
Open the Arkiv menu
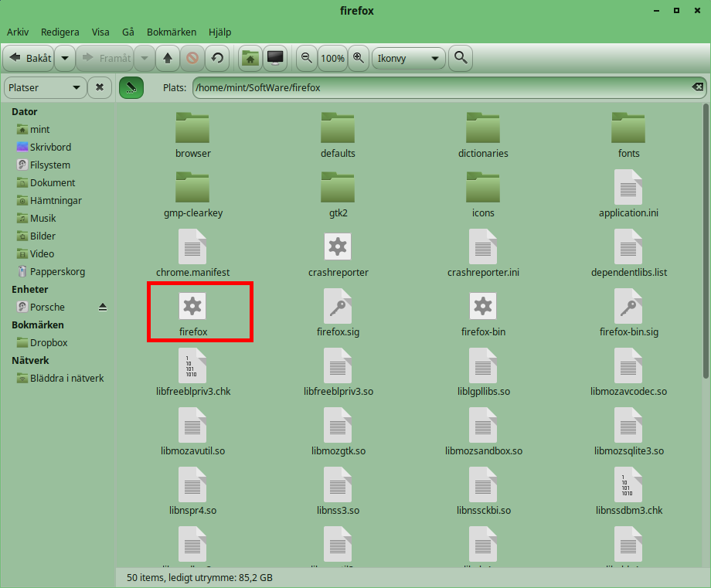pos(18,32)
